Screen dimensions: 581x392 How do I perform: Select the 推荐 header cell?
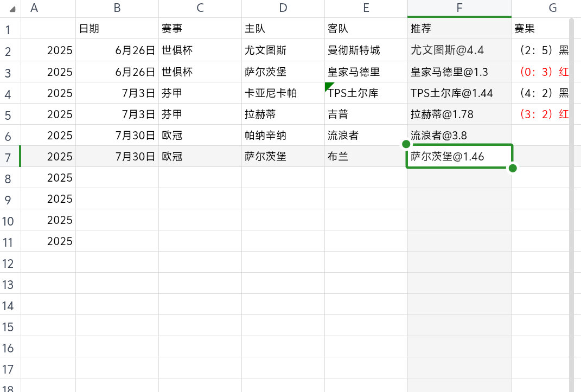pos(459,29)
